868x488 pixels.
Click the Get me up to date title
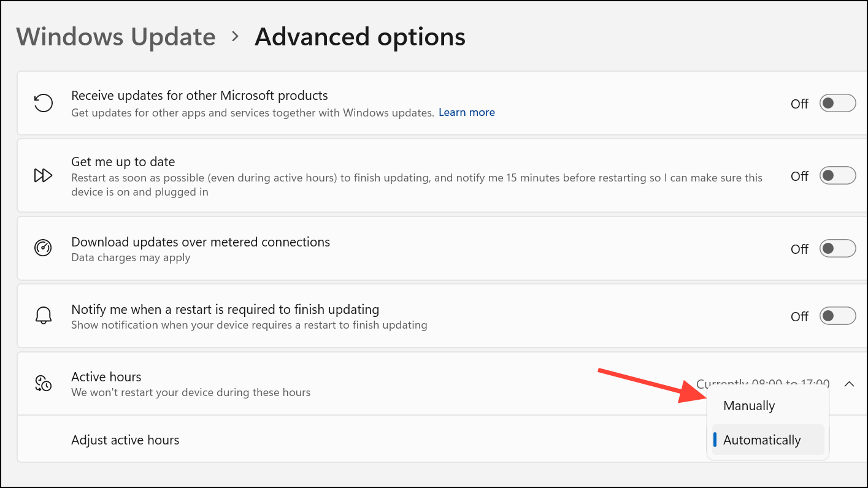[x=123, y=162]
